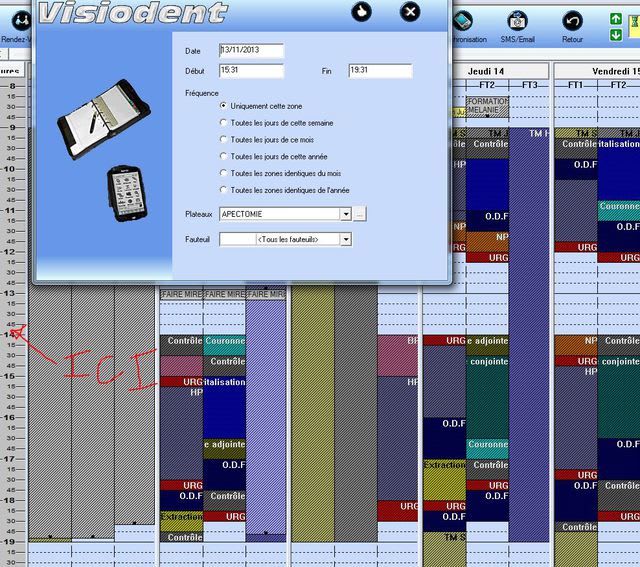The image size is (640, 567).
Task: Select the Jeudi 14 day header
Action: [486, 71]
